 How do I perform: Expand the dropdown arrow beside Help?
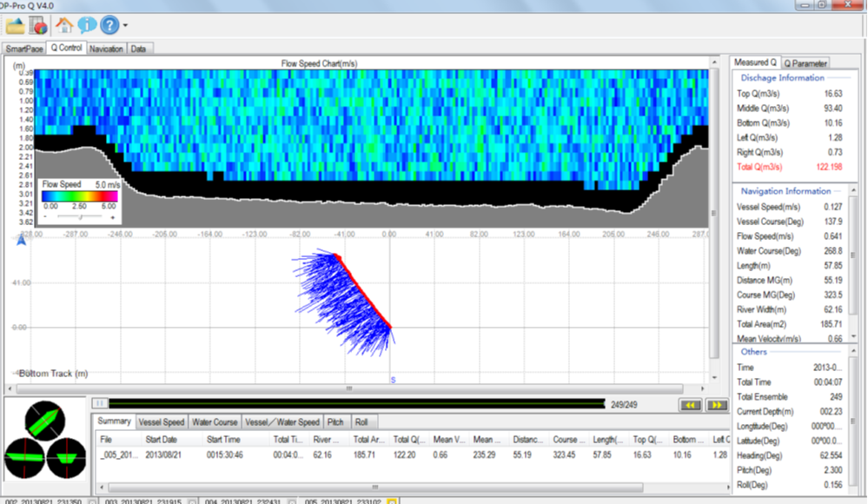tap(125, 25)
